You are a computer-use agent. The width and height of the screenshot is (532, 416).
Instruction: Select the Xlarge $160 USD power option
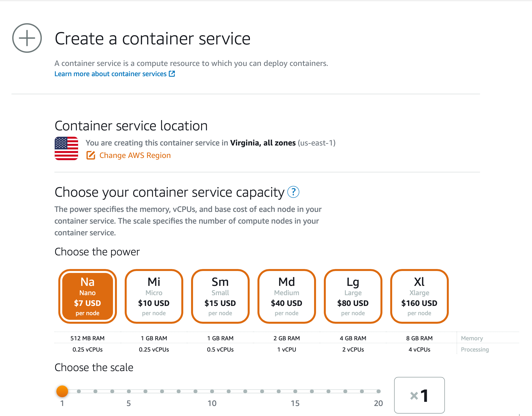[x=419, y=296]
